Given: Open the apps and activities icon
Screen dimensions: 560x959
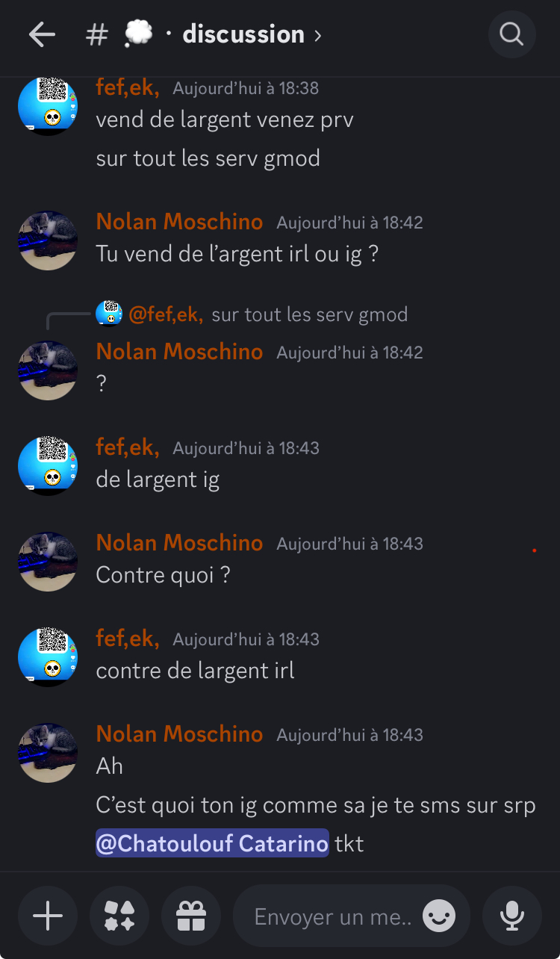Looking at the screenshot, I should (119, 916).
